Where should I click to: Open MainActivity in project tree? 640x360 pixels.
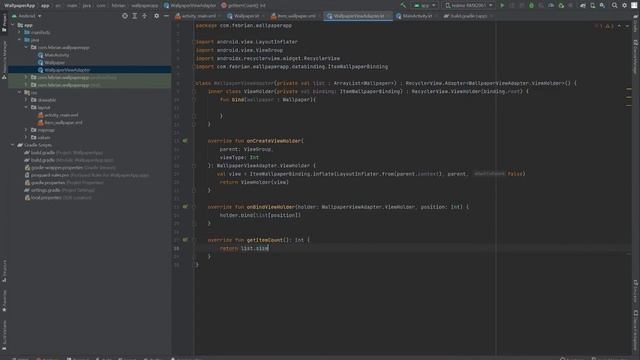pos(57,55)
